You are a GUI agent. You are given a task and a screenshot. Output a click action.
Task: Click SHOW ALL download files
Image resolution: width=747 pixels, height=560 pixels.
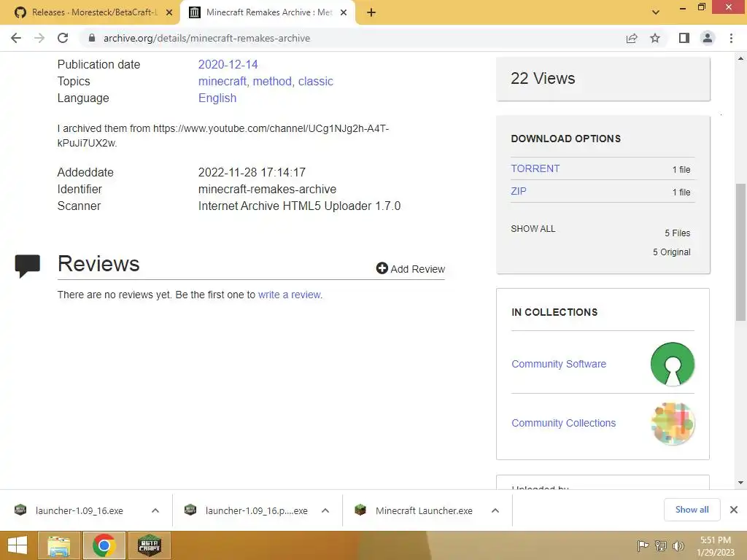point(533,229)
